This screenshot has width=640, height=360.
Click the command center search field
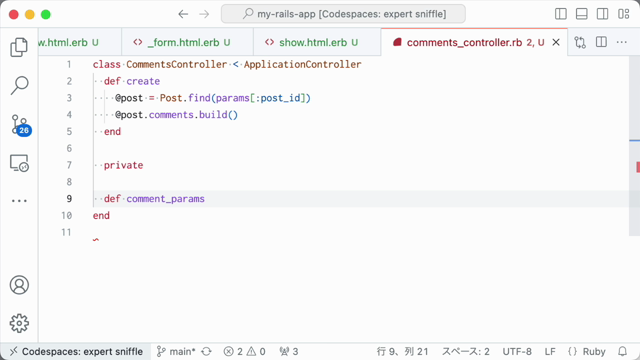pyautogui.click(x=343, y=14)
